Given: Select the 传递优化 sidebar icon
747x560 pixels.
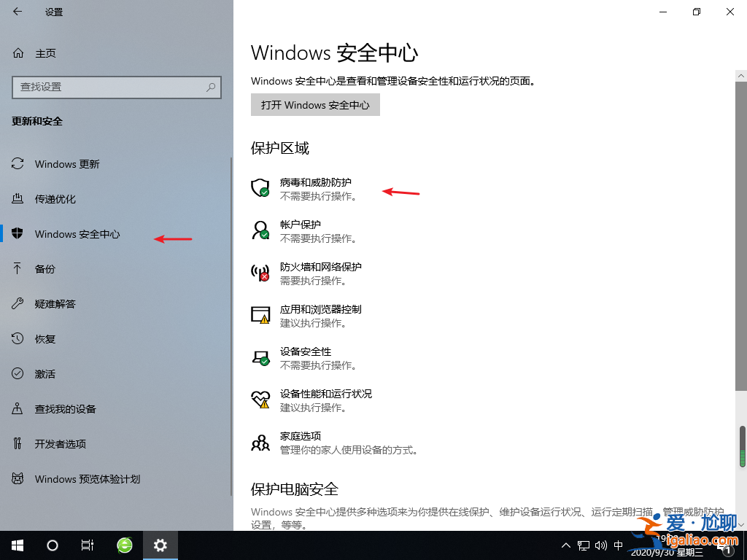Looking at the screenshot, I should click(16, 198).
